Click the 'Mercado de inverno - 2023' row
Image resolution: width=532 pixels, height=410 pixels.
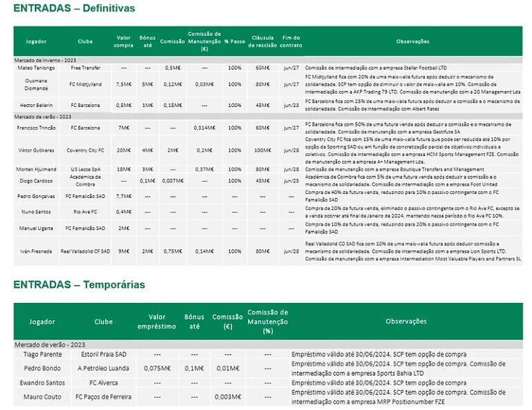pos(43,60)
